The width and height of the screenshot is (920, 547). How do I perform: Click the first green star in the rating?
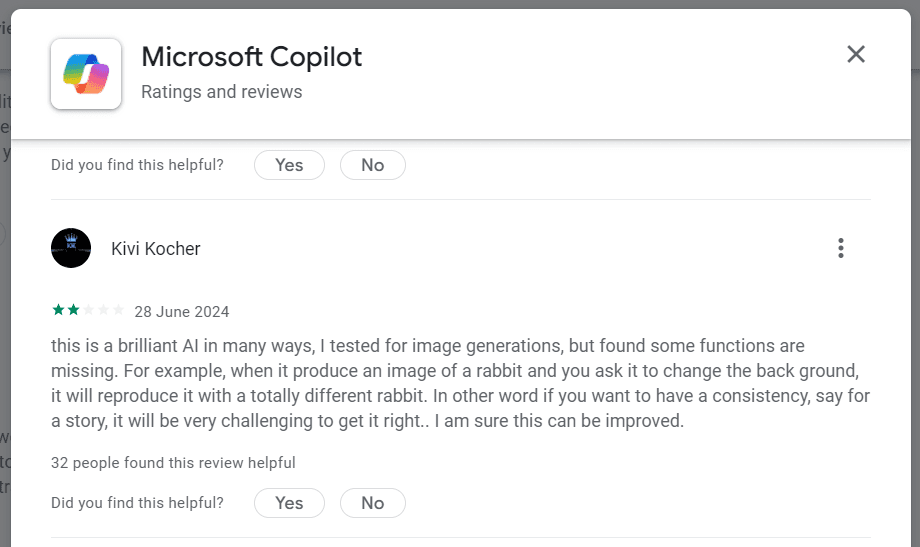(x=58, y=311)
